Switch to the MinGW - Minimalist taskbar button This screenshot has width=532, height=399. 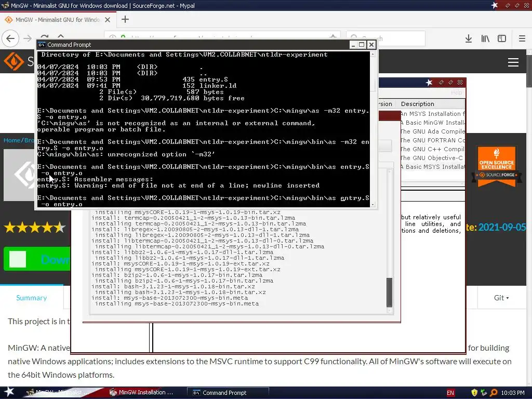[x=58, y=393]
